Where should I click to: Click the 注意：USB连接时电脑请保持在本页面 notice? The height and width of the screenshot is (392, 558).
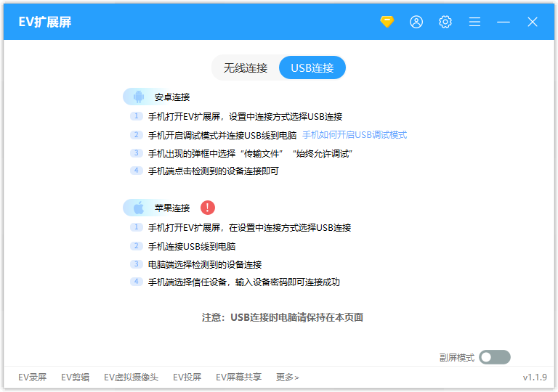point(283,317)
